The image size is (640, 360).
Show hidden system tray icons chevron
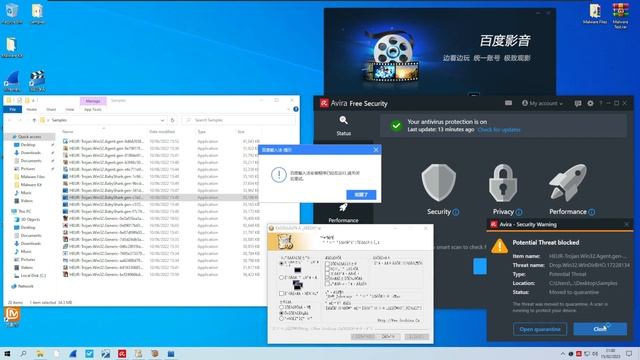(563, 353)
